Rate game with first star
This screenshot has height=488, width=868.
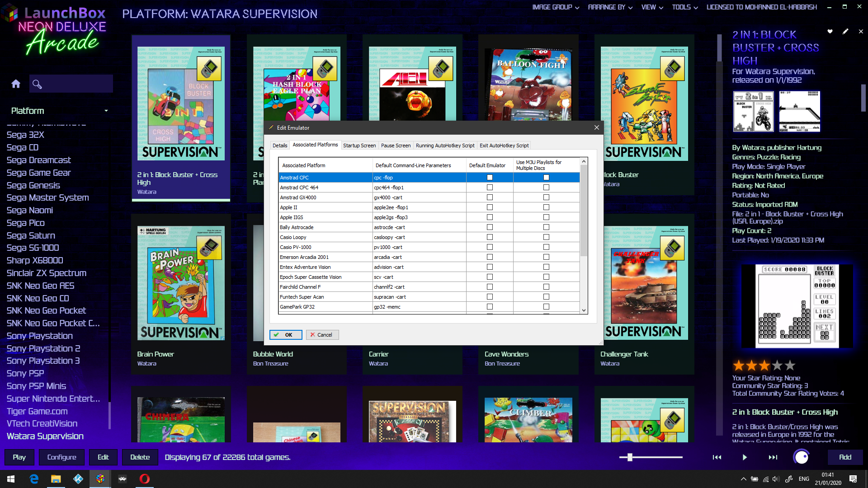pyautogui.click(x=739, y=365)
